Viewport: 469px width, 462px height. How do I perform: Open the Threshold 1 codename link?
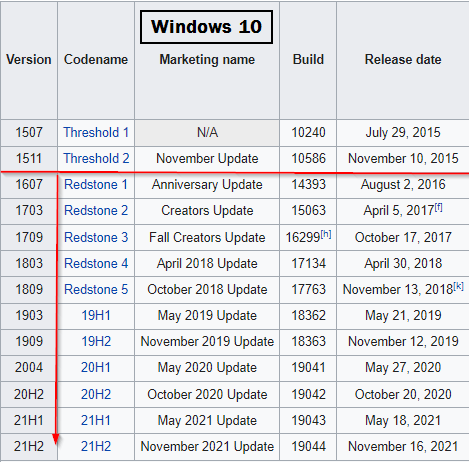pos(96,132)
